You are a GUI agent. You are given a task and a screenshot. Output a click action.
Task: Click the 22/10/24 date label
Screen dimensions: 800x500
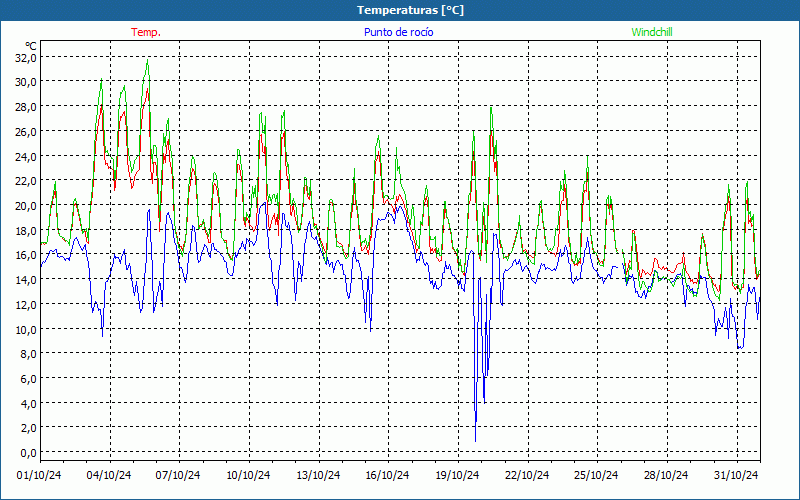pyautogui.click(x=527, y=475)
